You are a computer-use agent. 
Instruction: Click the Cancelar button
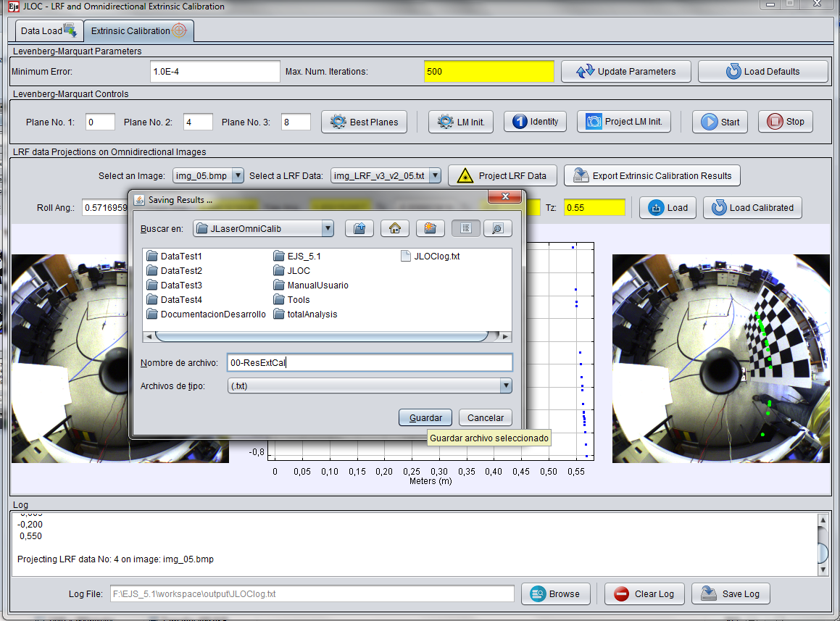[x=485, y=418]
